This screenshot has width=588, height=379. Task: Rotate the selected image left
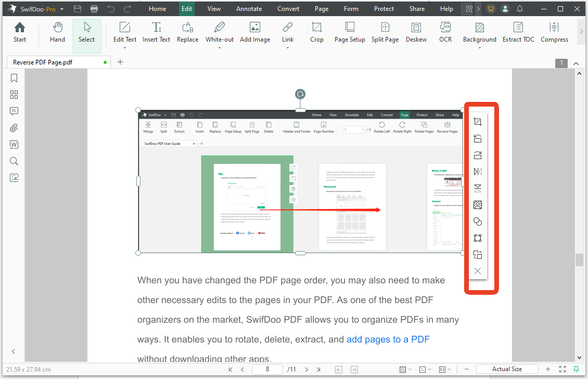click(x=477, y=139)
